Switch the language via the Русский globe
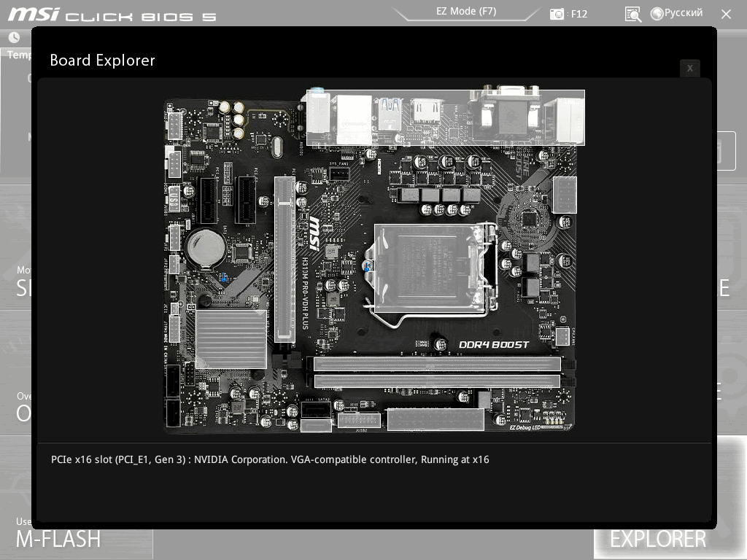Screen dimensions: 747x560 (x=676, y=13)
